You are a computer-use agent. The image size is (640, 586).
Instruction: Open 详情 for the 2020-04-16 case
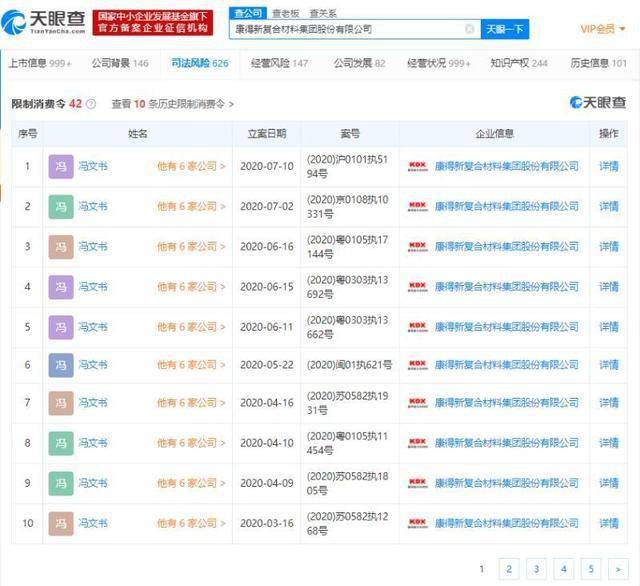point(609,403)
